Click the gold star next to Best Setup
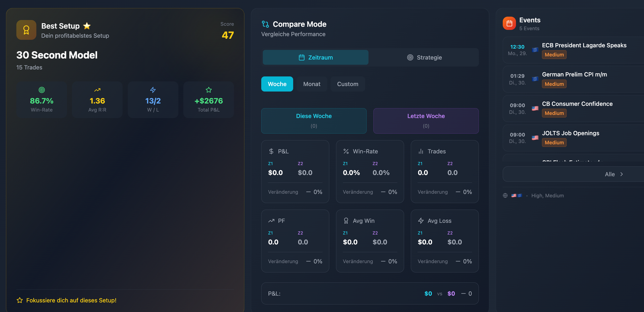The height and width of the screenshot is (312, 644). 87,26
